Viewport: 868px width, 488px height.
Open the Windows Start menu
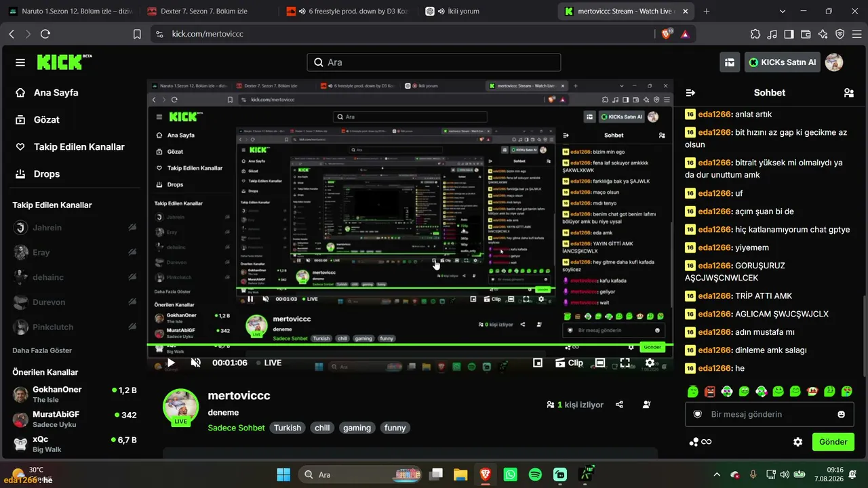click(x=283, y=474)
